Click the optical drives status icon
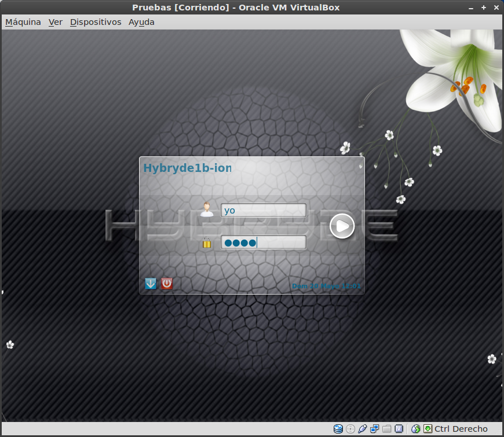 [350, 428]
